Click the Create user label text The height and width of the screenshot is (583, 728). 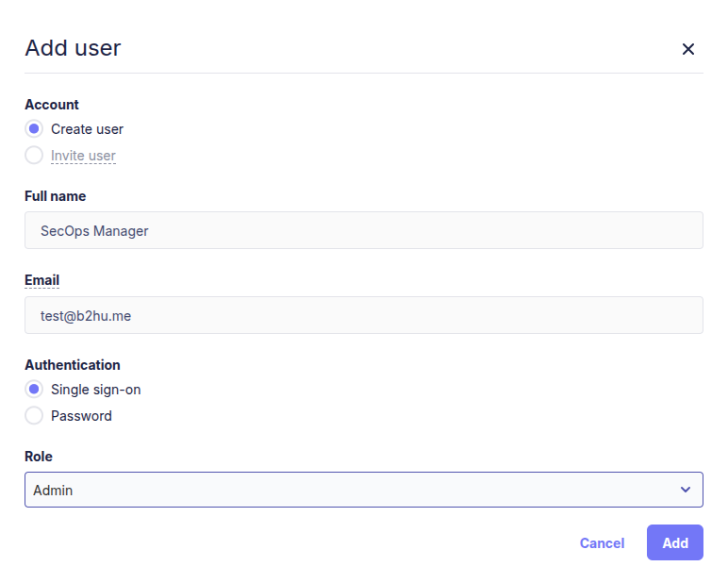click(x=87, y=129)
